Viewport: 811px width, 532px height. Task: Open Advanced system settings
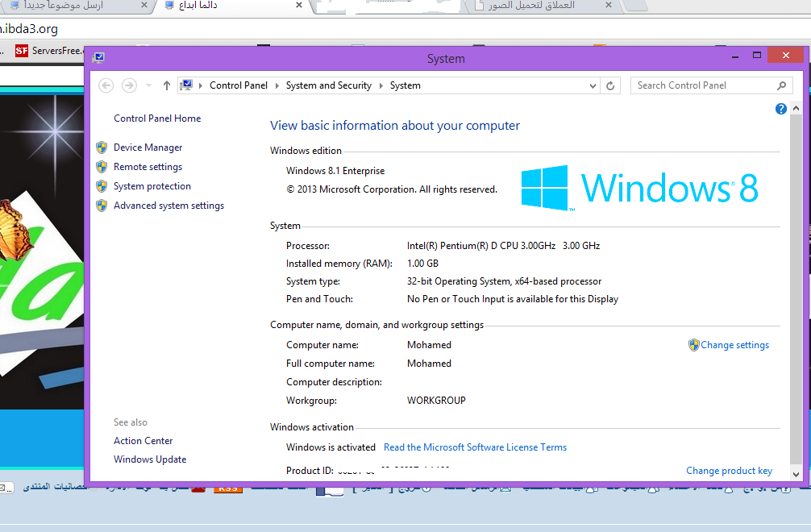(x=168, y=206)
